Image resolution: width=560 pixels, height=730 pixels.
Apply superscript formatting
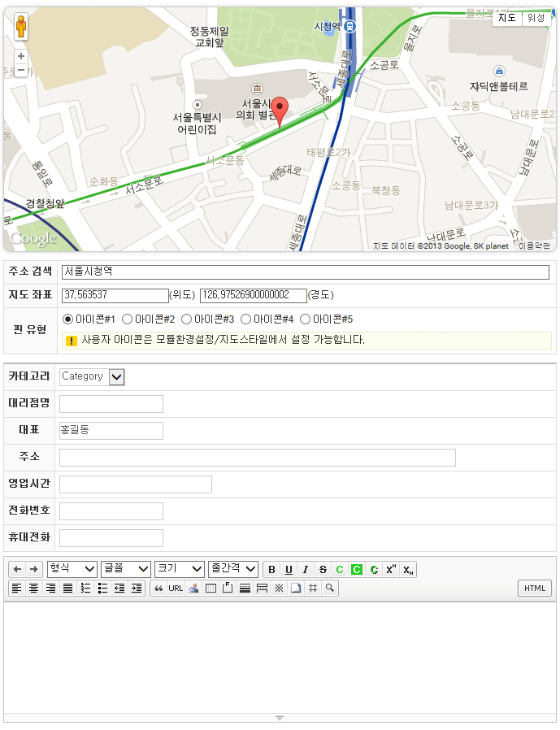pyautogui.click(x=391, y=569)
